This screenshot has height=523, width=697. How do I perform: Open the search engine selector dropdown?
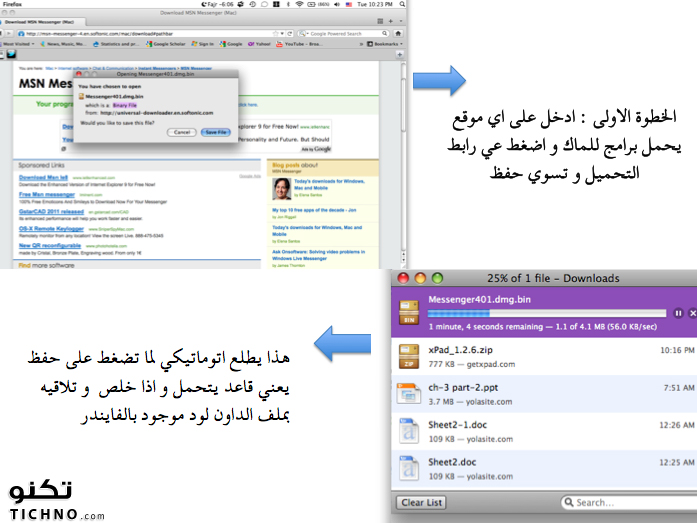point(303,33)
